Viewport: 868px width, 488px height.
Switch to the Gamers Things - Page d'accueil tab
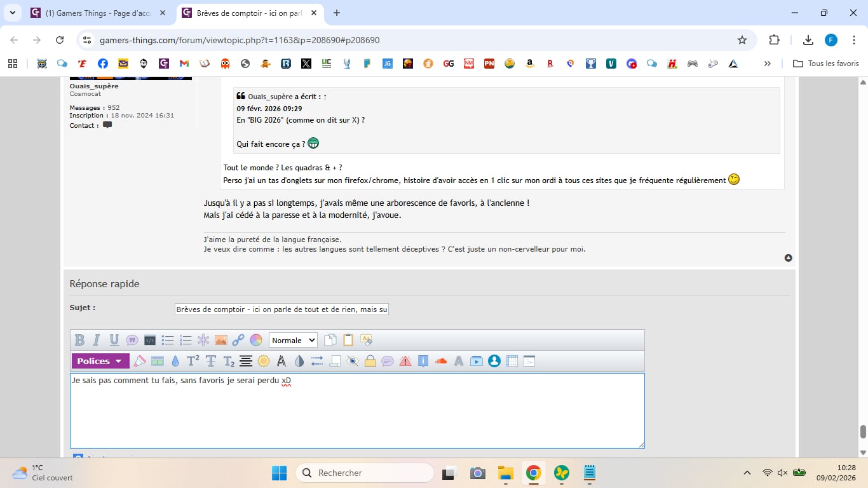(x=99, y=13)
